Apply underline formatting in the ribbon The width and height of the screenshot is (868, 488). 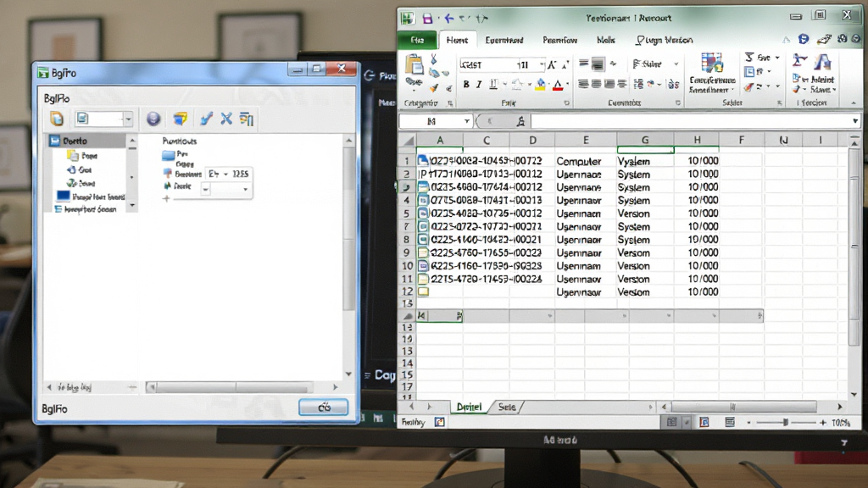click(x=492, y=84)
